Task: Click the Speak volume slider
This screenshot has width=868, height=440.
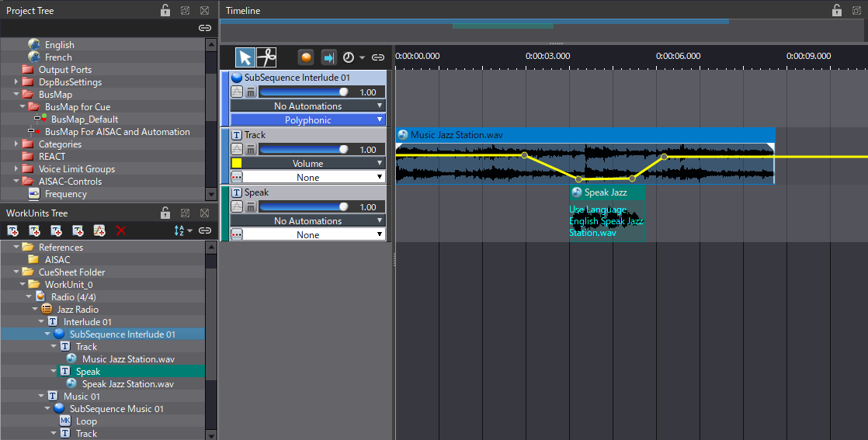Action: [304, 207]
